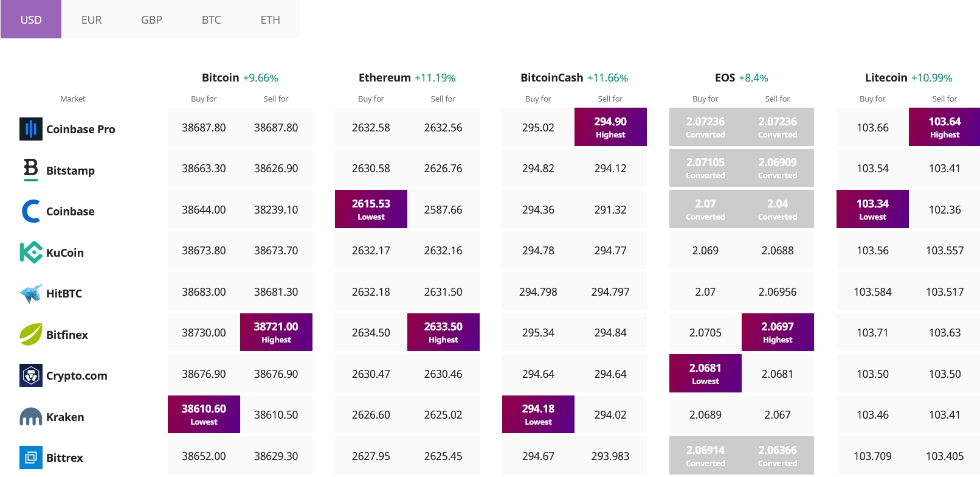Click Bitfinex Bitcoin buy price 38730.00
980x477 pixels.
click(x=204, y=333)
